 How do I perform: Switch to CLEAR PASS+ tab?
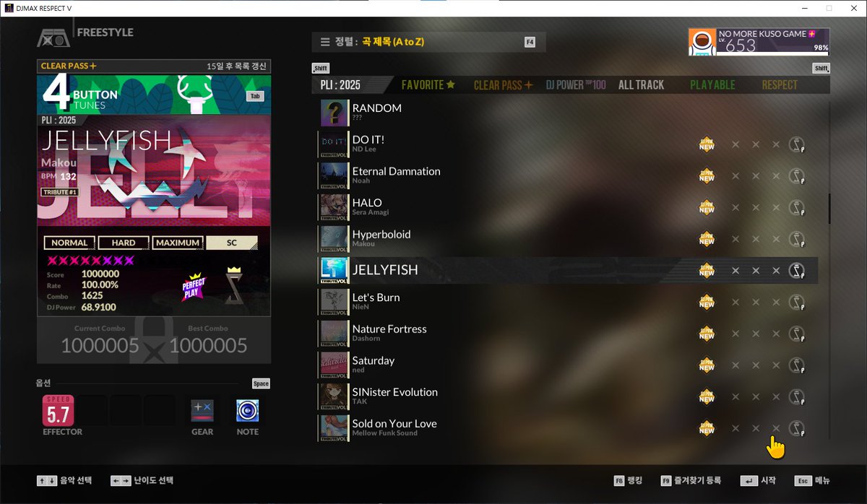tap(503, 84)
